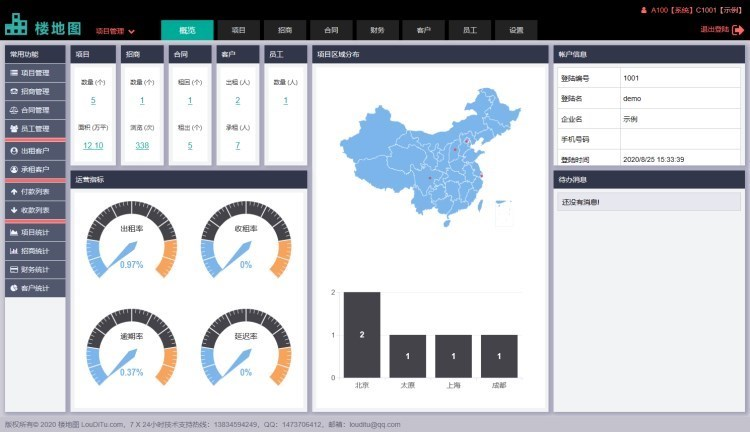Click the 客户统计 pie chart icon
Image resolution: width=750 pixels, height=432 pixels.
pos(14,288)
